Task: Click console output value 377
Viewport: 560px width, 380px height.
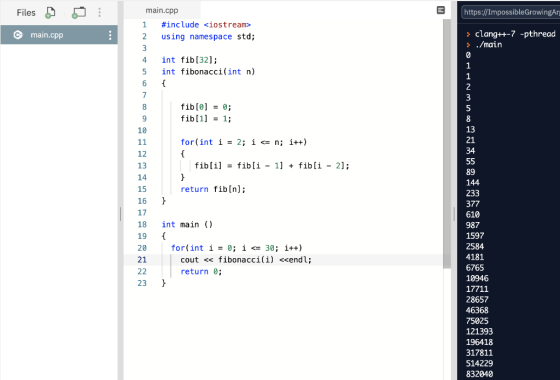Action: [472, 204]
